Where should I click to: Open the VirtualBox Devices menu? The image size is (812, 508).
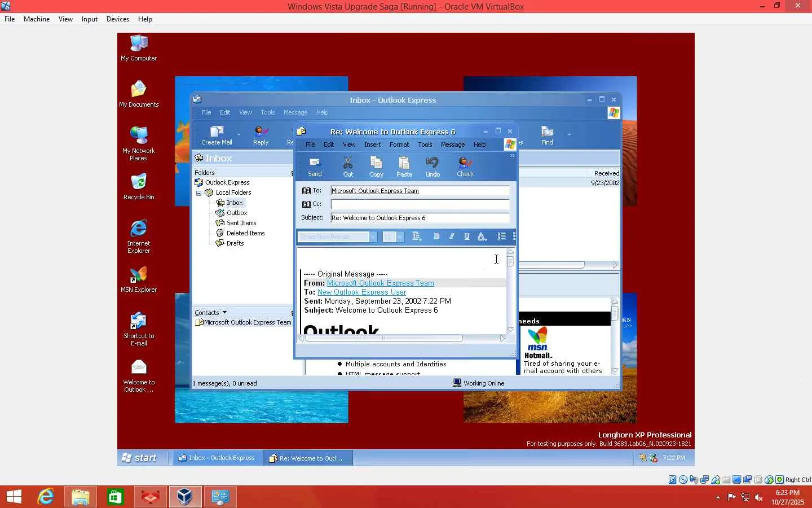118,19
